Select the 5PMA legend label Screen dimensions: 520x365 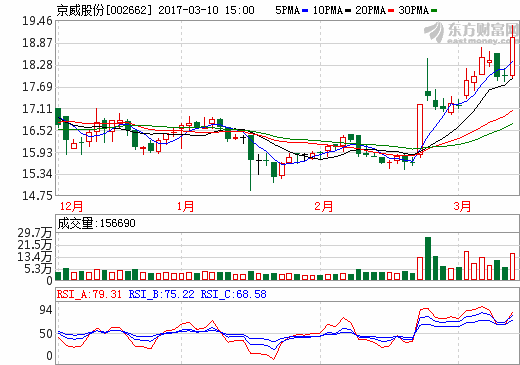click(288, 10)
